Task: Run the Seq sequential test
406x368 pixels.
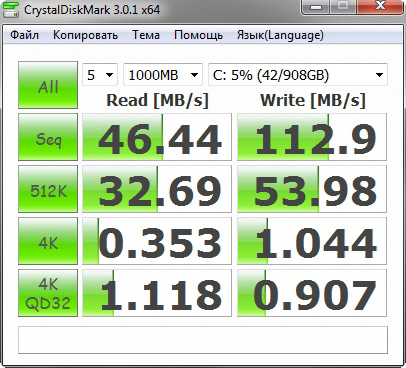Action: 48,137
